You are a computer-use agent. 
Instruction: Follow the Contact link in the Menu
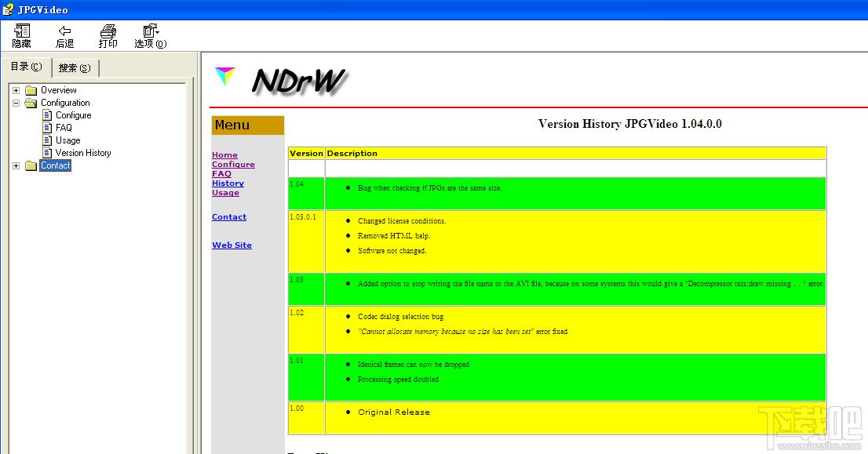point(229,216)
